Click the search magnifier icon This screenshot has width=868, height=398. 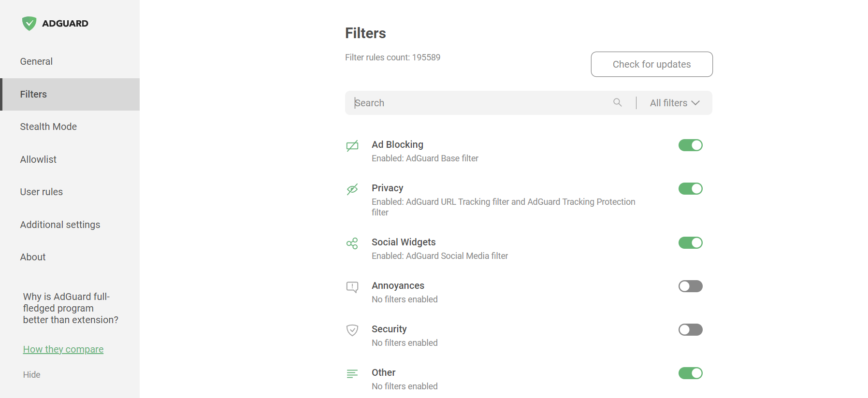tap(618, 102)
